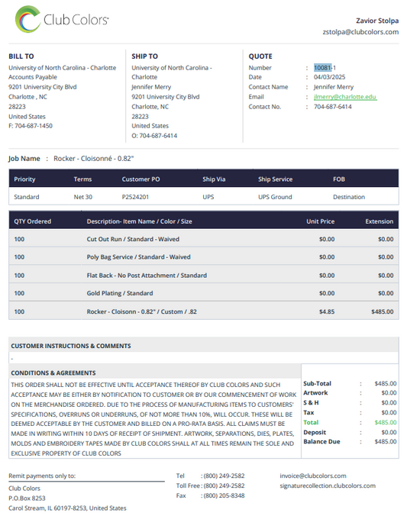This screenshot has width=407, height=532.
Task: Click the Gold Plating / Standard row
Action: (x=204, y=293)
